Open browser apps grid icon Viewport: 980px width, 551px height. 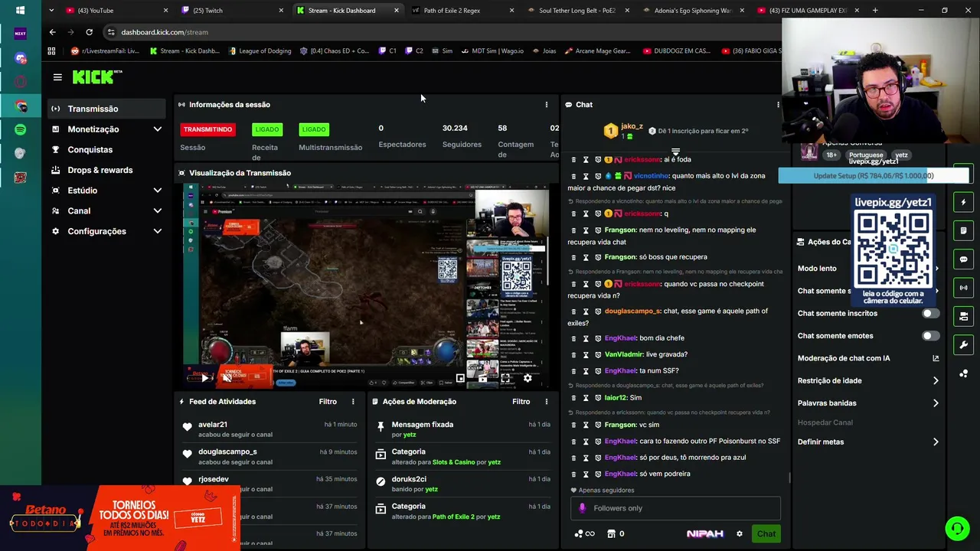(x=51, y=51)
